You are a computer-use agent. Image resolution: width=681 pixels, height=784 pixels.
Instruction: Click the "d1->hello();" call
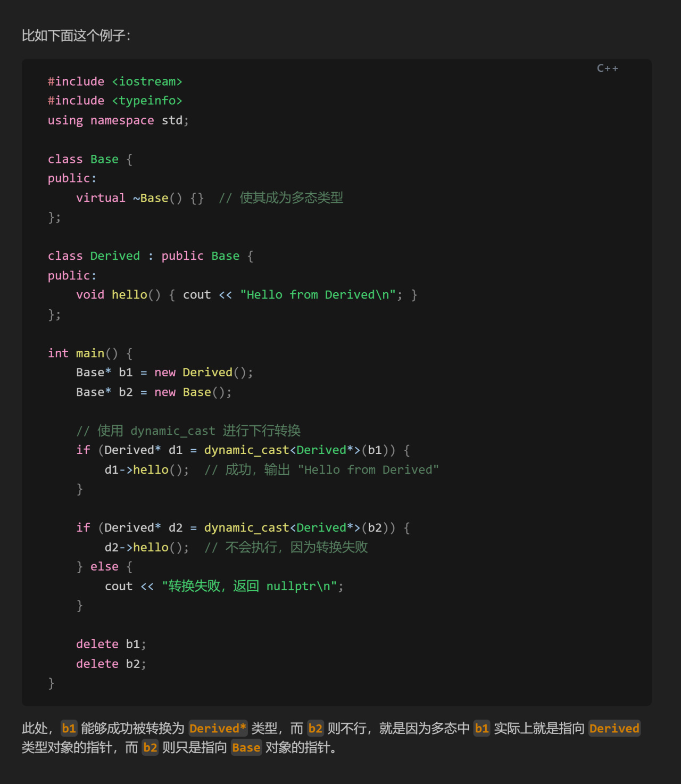pyautogui.click(x=146, y=470)
